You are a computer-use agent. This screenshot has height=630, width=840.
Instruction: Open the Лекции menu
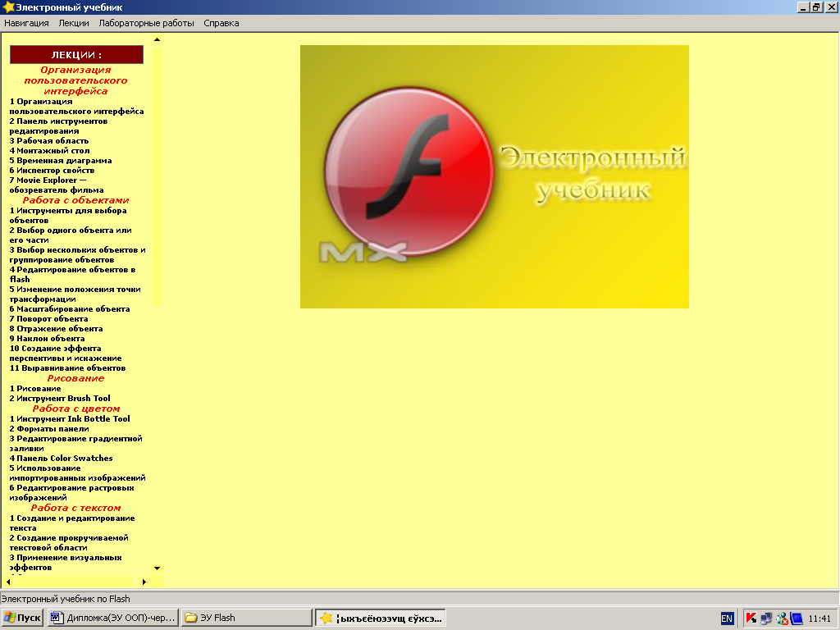tap(74, 23)
